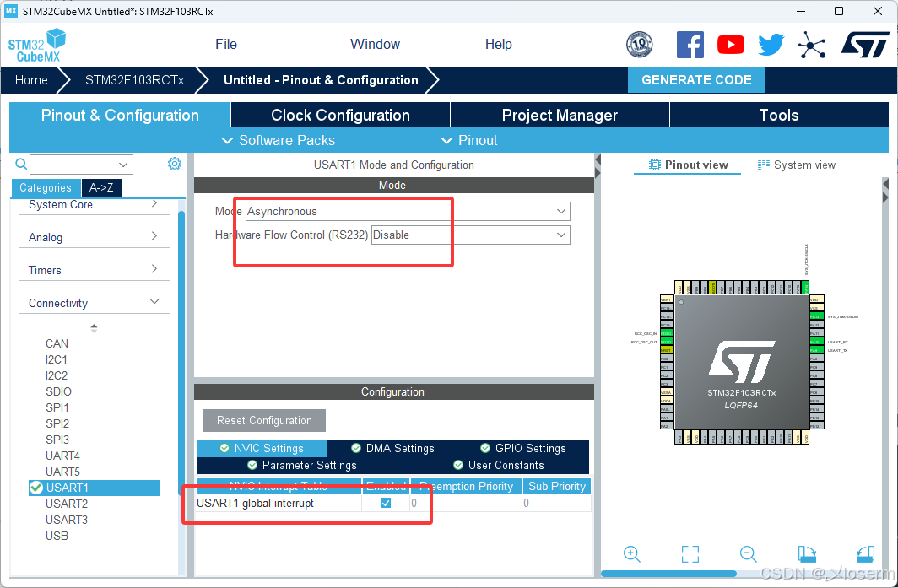Image resolution: width=898 pixels, height=588 pixels.
Task: Click the connectivity list sort arrows
Action: pyautogui.click(x=94, y=328)
